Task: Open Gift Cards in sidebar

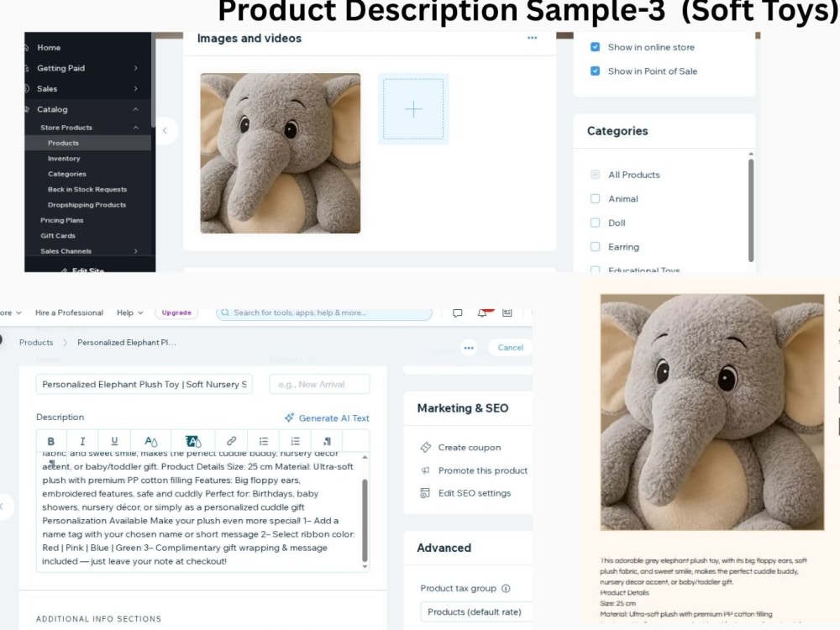Action: (58, 236)
